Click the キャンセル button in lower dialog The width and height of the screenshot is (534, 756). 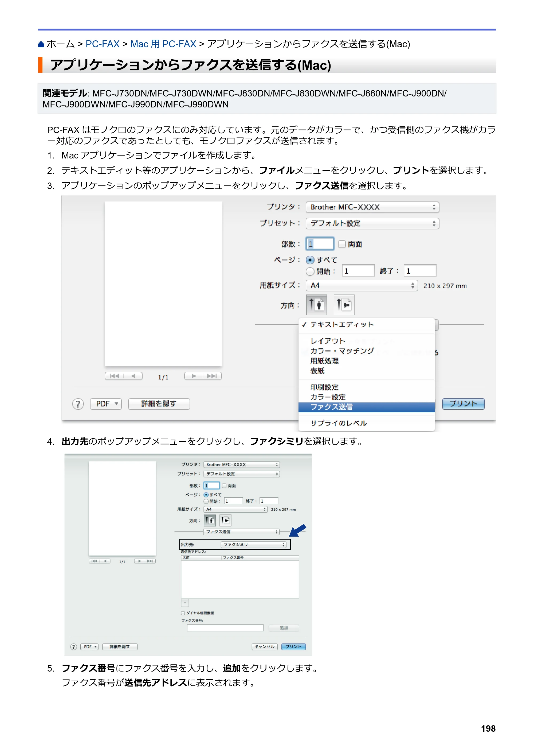click(265, 647)
